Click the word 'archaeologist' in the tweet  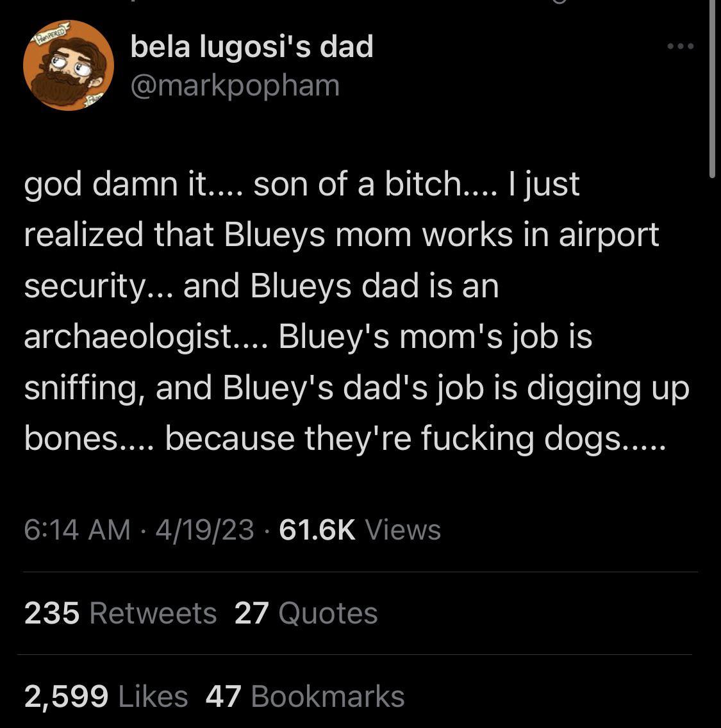click(128, 336)
